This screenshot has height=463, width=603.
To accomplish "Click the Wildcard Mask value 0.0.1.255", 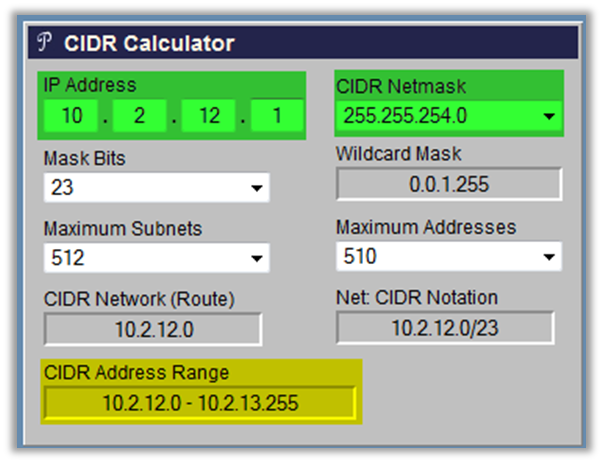I will coord(448,185).
